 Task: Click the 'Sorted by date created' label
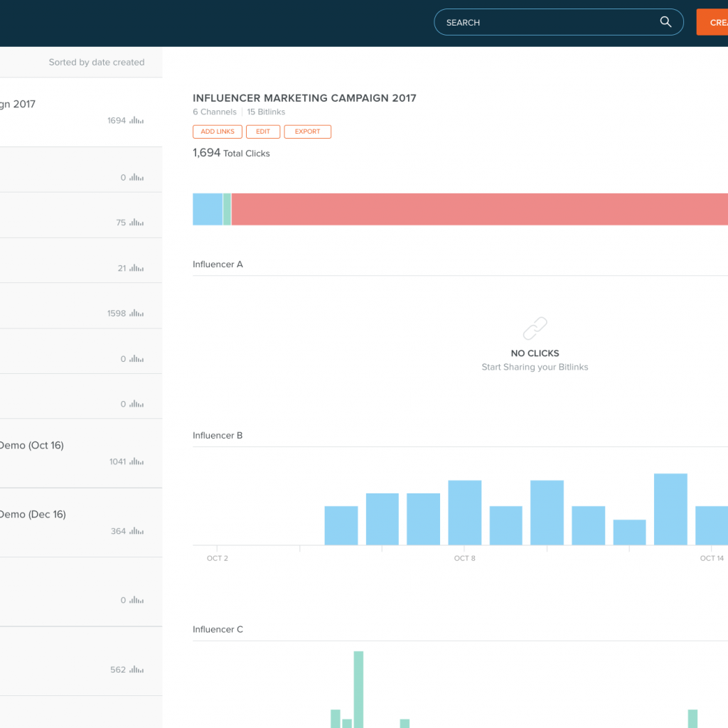coord(97,63)
